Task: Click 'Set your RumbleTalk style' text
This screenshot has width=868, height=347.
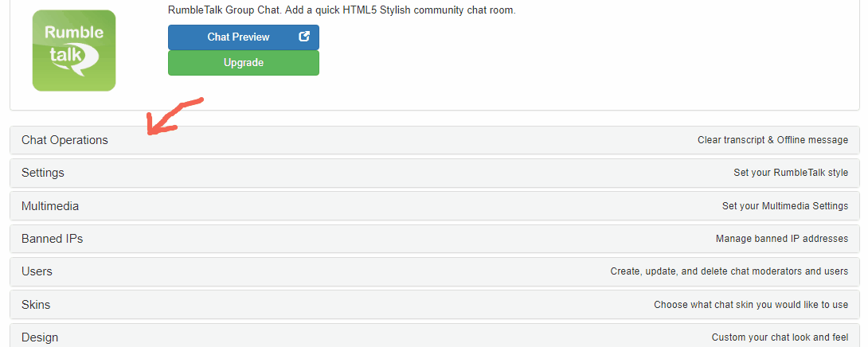Action: click(791, 173)
